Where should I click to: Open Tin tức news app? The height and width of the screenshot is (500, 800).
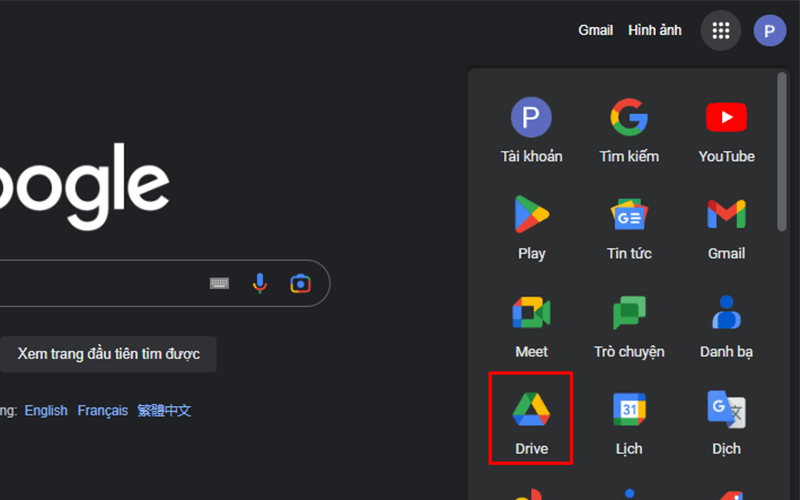click(x=629, y=228)
